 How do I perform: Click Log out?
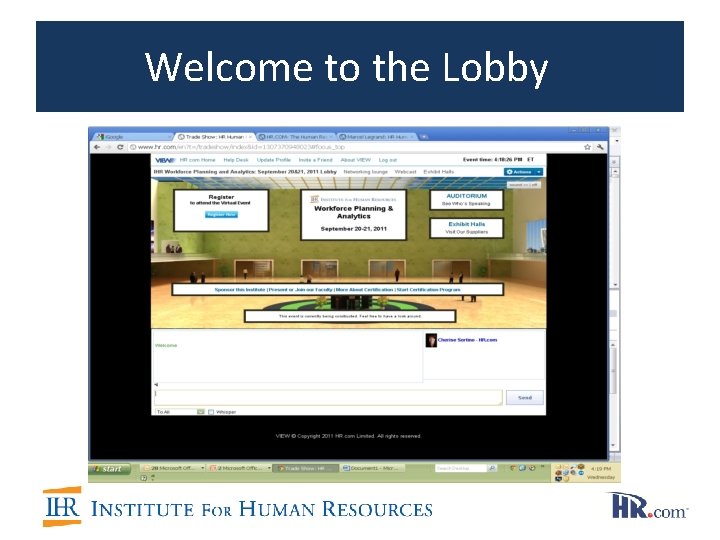point(388,160)
